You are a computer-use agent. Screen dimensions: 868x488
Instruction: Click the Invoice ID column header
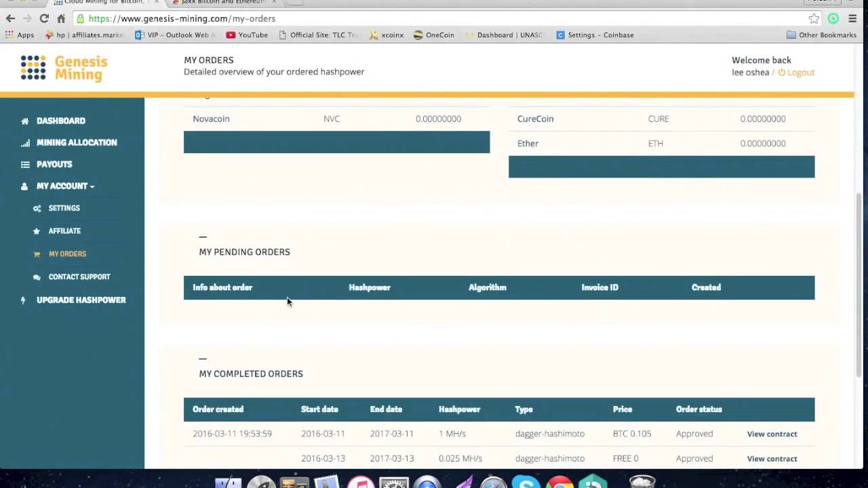[x=599, y=287]
